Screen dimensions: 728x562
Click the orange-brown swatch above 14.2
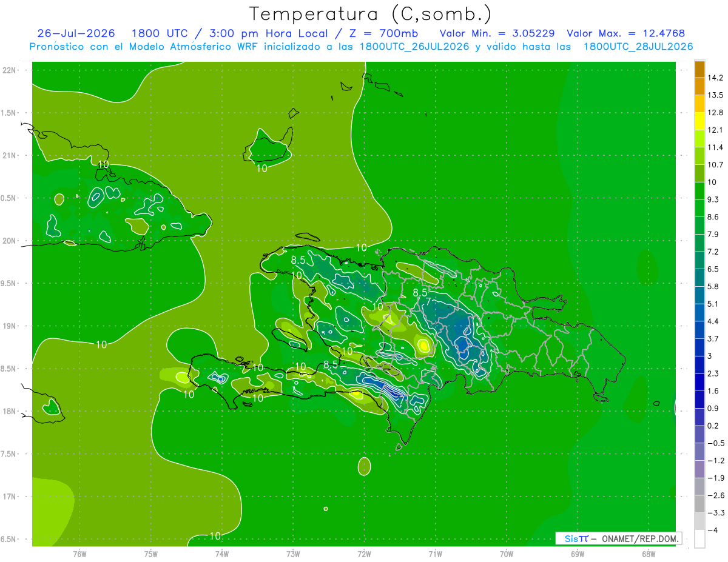[699, 69]
